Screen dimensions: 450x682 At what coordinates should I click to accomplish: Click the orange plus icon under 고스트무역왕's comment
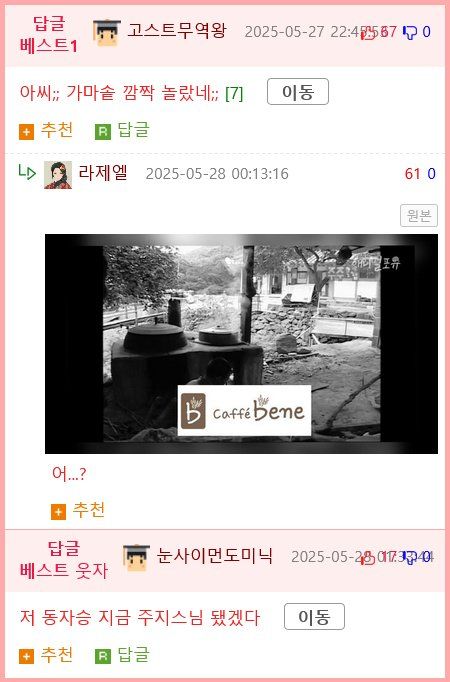[27, 132]
